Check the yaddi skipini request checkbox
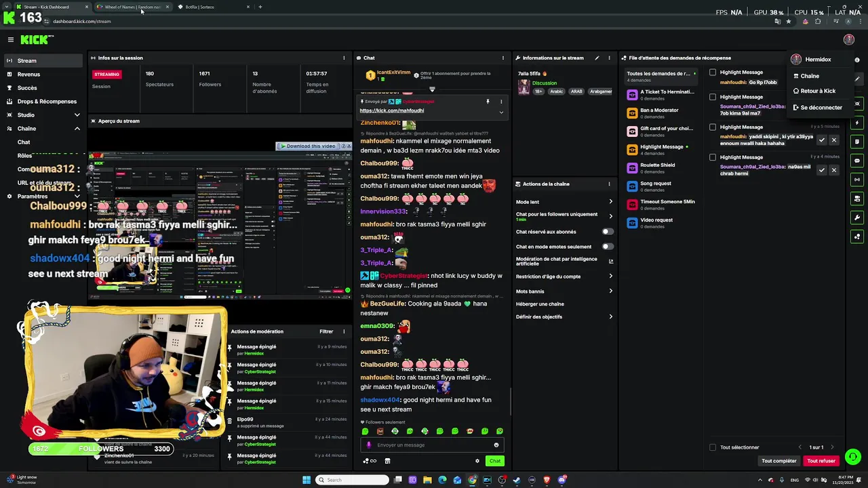This screenshot has height=488, width=868. pyautogui.click(x=713, y=127)
